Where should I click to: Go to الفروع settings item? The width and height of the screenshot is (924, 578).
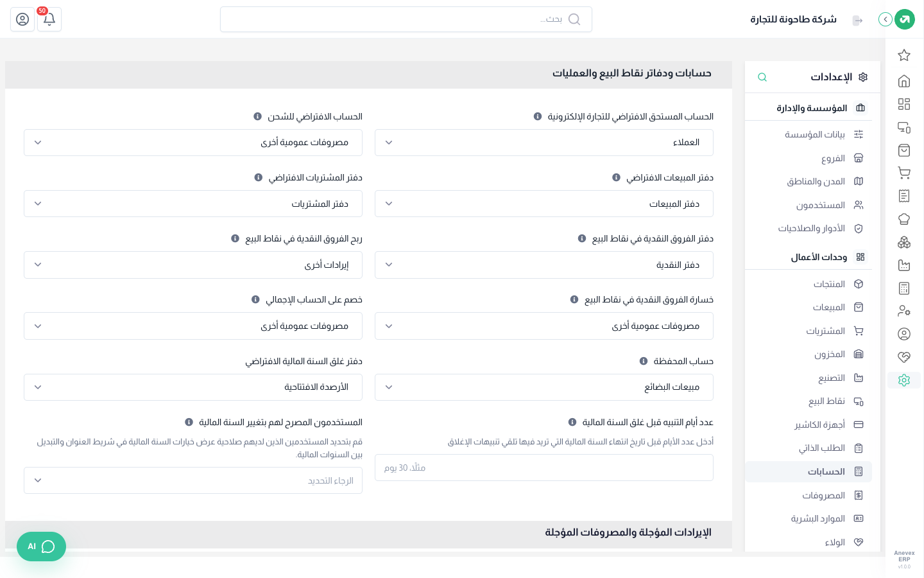click(x=809, y=158)
